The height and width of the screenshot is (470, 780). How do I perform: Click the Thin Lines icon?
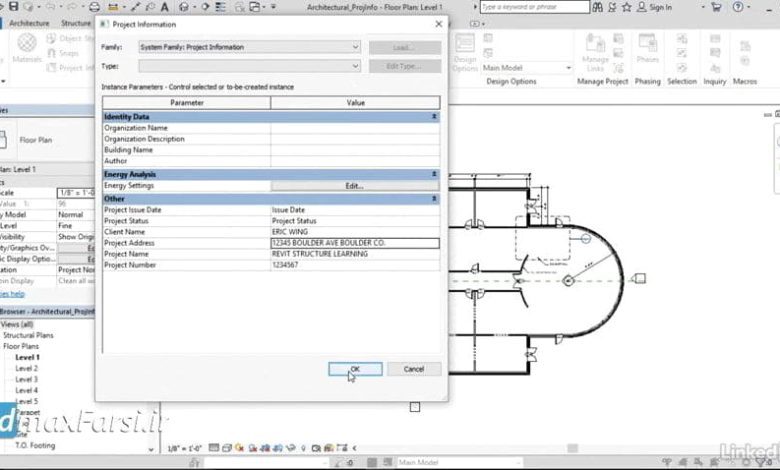(x=220, y=7)
